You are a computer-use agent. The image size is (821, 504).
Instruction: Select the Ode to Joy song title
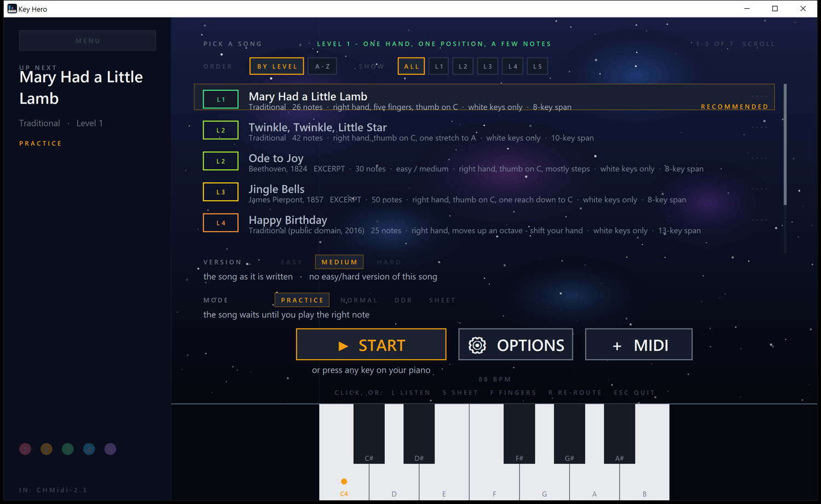(276, 158)
